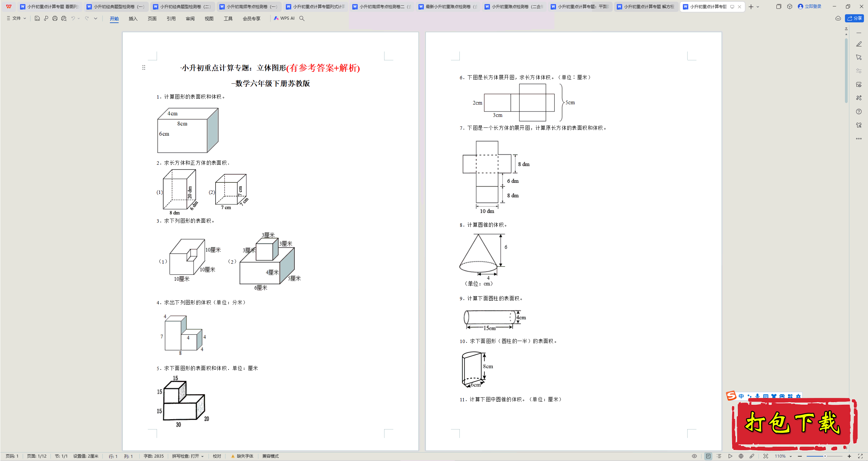Click 校对 proofreading in status bar
Screen dimensions: 868x461
217,456
